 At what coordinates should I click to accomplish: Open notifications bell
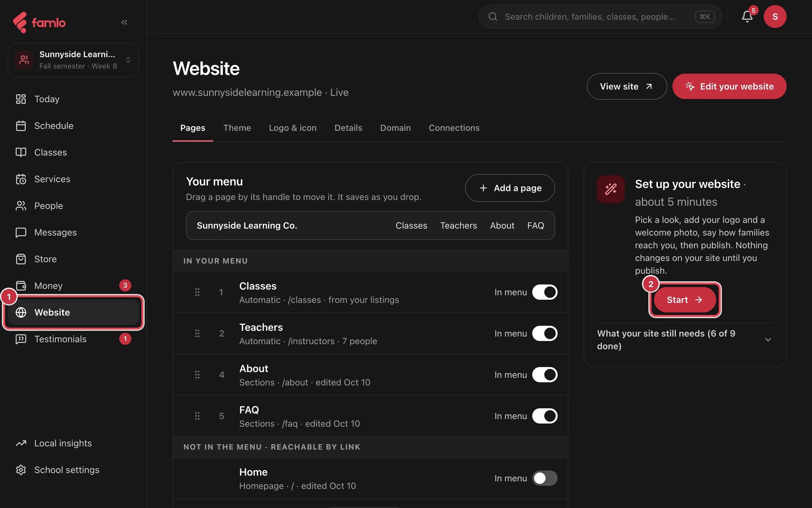coord(747,17)
